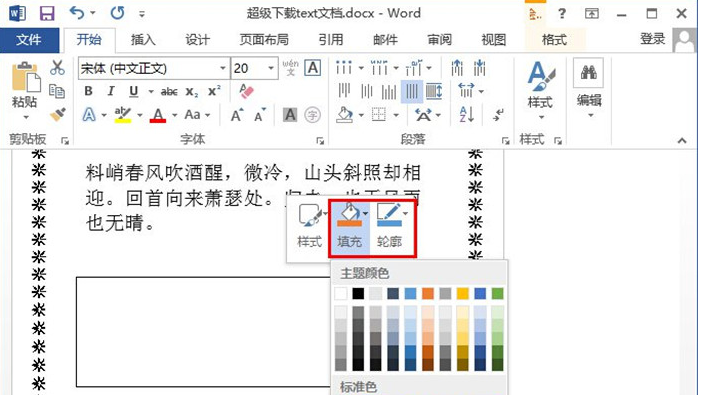The width and height of the screenshot is (715, 395).
Task: Decrease the paragraph indent
Action: (457, 68)
